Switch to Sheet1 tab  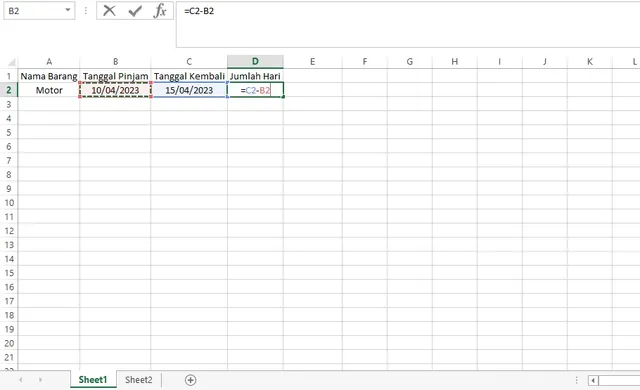pos(93,380)
